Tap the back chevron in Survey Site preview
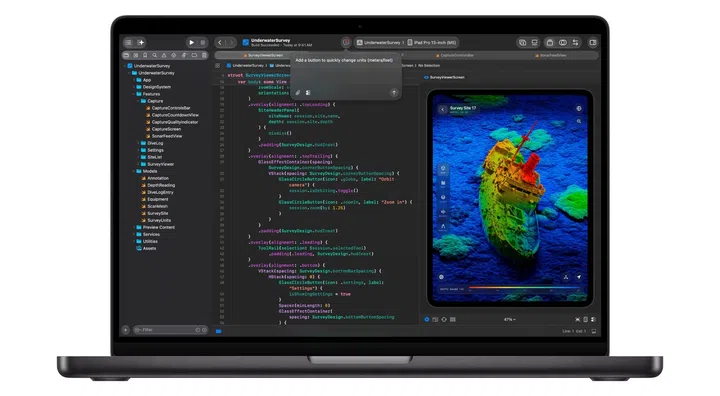Image resolution: width=720 pixels, height=396 pixels. point(442,109)
